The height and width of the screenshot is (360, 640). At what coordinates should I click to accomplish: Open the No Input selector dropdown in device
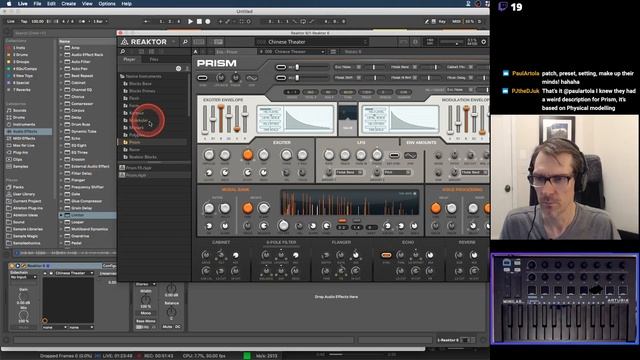[x=24, y=277]
